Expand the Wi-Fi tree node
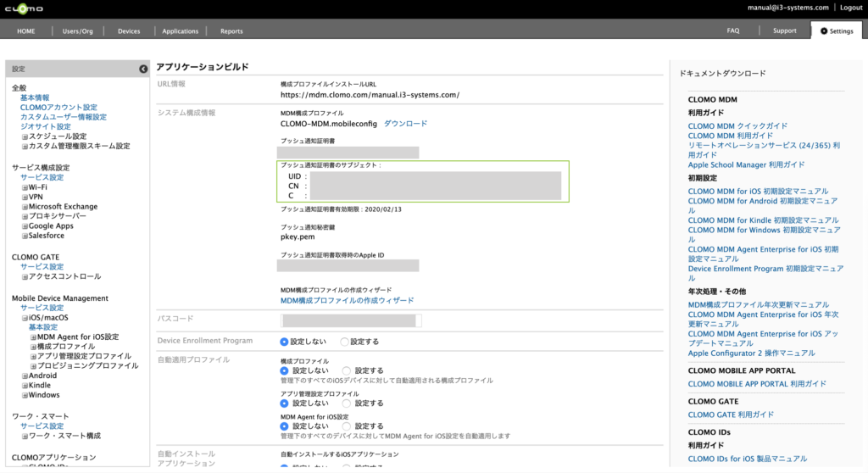This screenshot has height=473, width=868. coord(25,188)
